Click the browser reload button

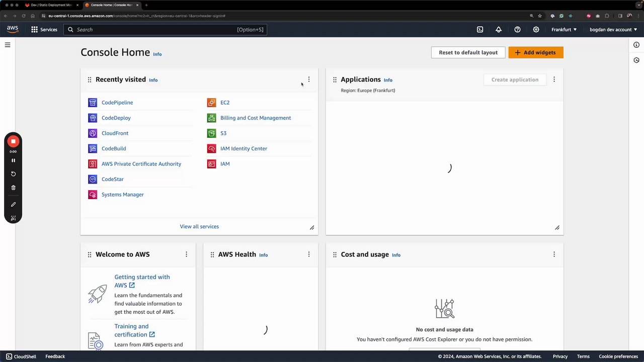pos(23,16)
